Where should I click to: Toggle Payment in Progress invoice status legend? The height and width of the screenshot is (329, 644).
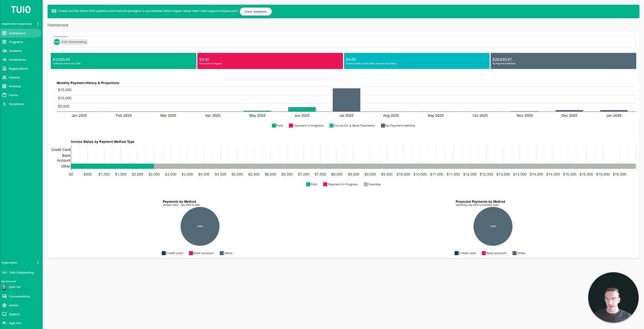pyautogui.click(x=340, y=185)
